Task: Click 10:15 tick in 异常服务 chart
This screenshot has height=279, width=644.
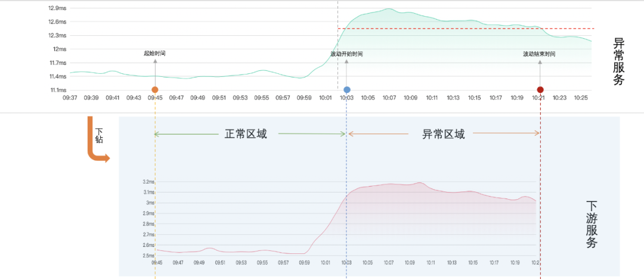Action: click(475, 98)
